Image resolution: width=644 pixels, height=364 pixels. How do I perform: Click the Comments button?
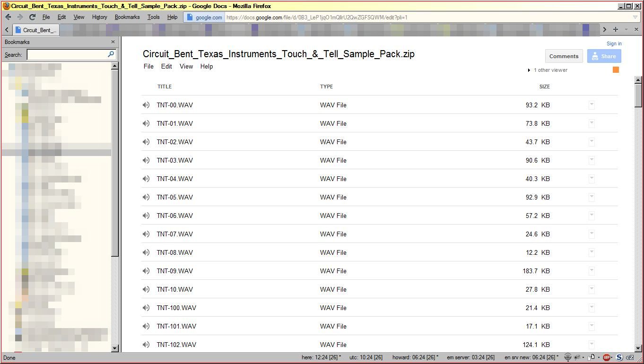564,56
